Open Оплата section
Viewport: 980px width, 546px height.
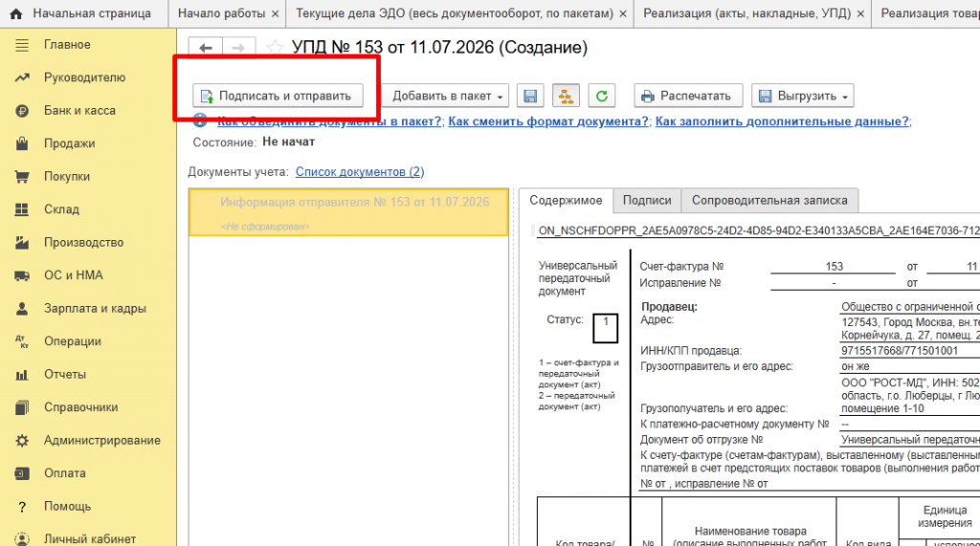click(64, 473)
